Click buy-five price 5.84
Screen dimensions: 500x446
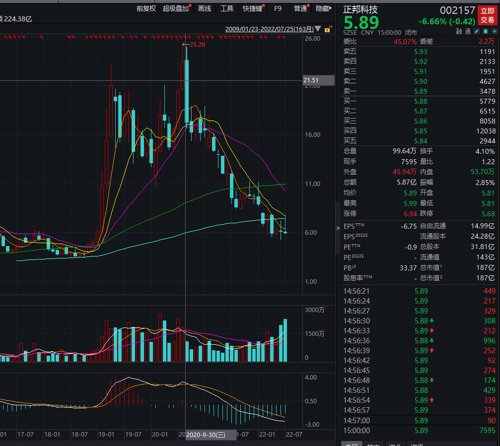coord(420,141)
